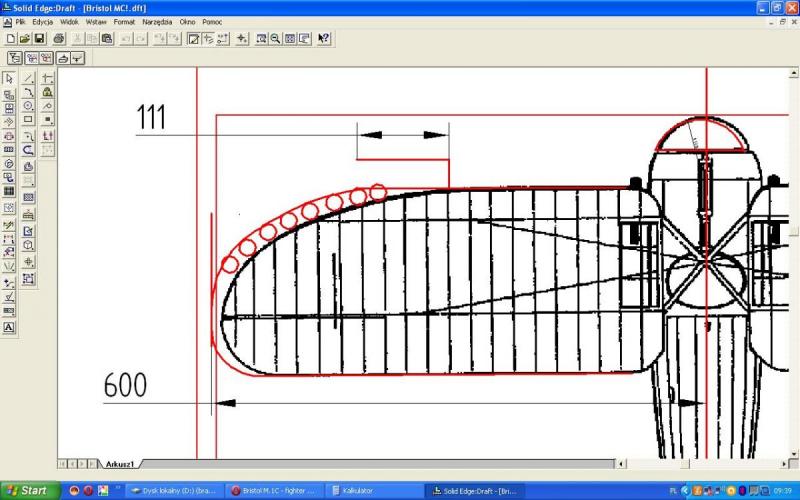800x500 pixels.
Task: Choose the Rectangle drawing tool
Action: coord(28,119)
